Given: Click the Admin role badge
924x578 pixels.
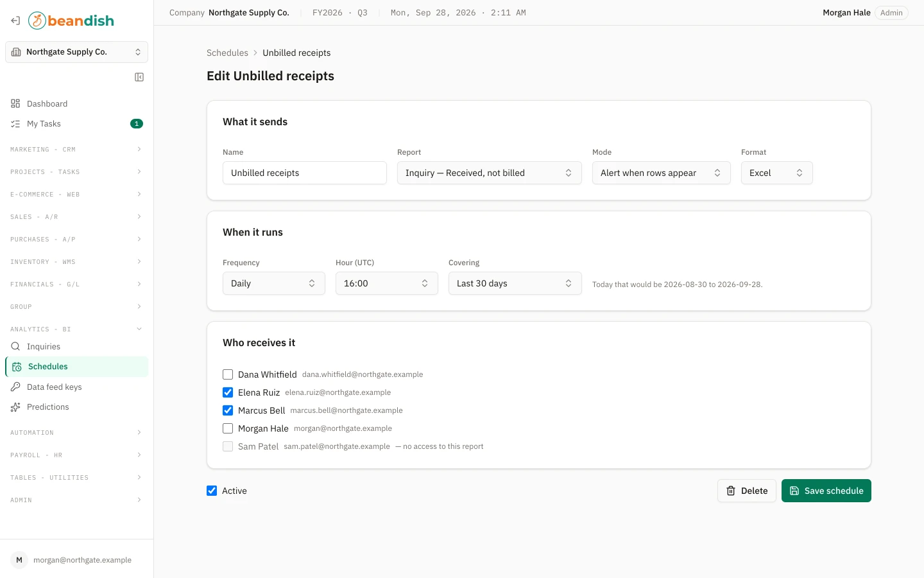Looking at the screenshot, I should [891, 13].
